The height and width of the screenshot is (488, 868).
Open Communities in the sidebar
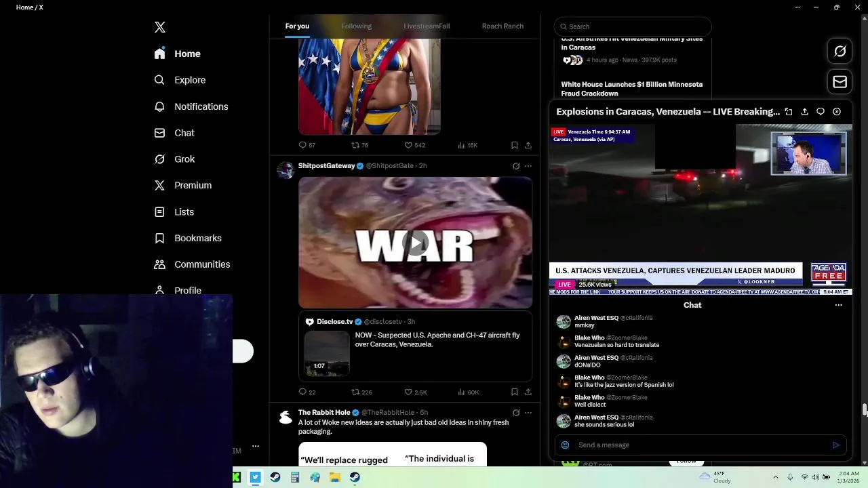point(192,264)
